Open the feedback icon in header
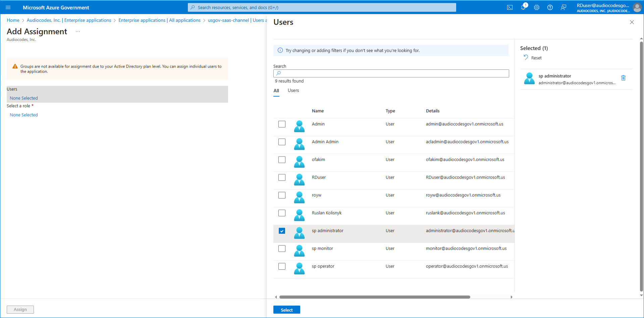The image size is (644, 318). (563, 7)
